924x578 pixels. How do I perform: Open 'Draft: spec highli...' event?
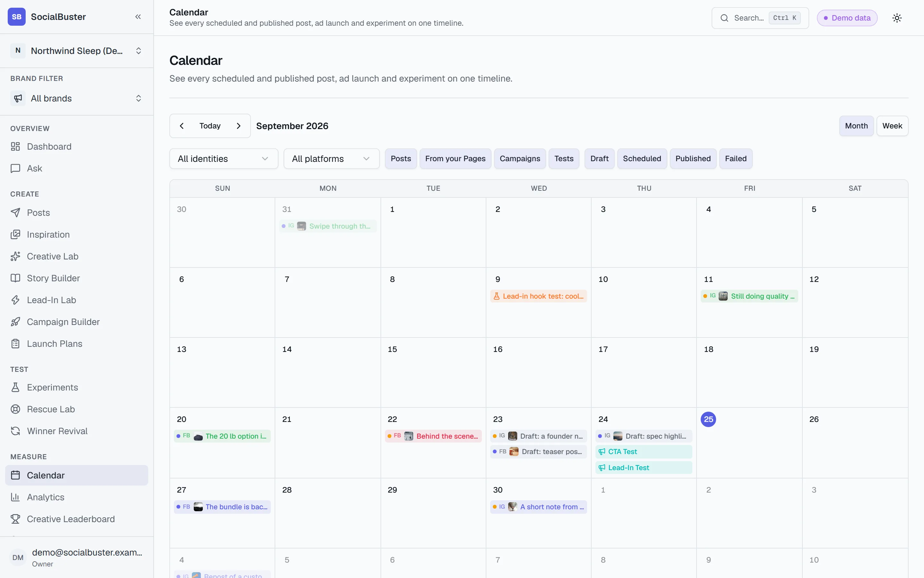(x=644, y=436)
